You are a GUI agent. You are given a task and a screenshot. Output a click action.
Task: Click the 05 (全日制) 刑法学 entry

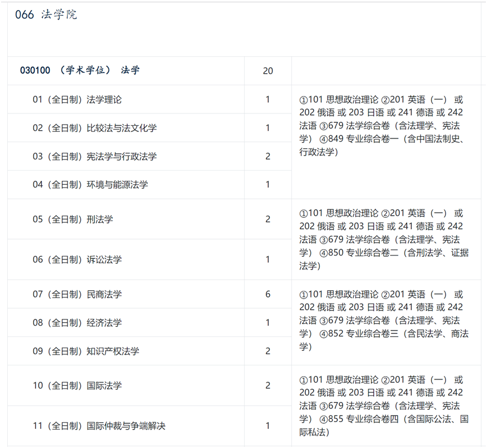tap(72, 219)
